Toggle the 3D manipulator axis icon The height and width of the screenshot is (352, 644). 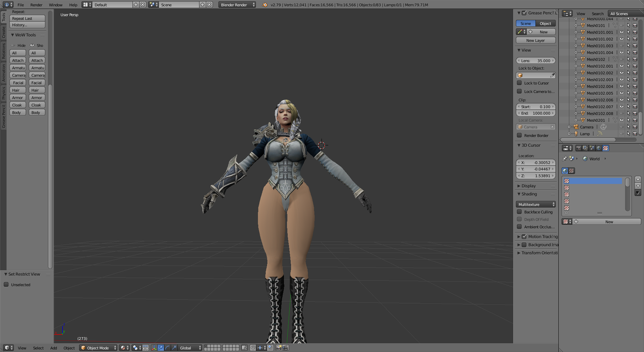[x=154, y=348]
